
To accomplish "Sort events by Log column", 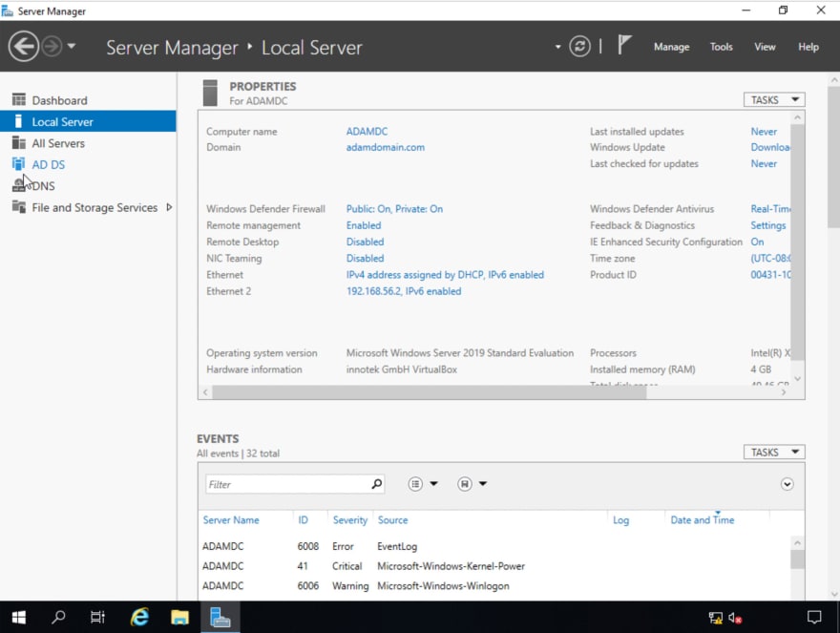I will (x=620, y=520).
